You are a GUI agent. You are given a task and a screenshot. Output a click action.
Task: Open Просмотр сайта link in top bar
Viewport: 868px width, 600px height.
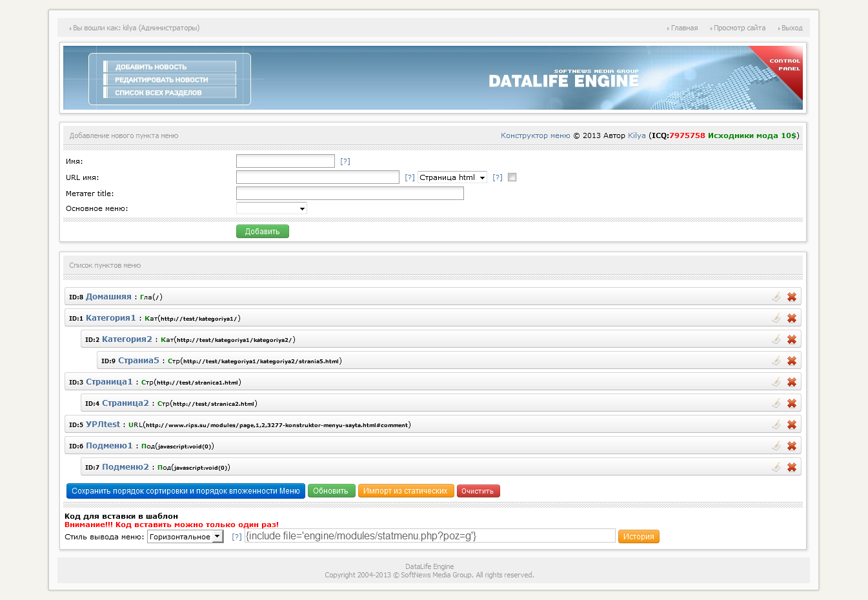pyautogui.click(x=740, y=28)
